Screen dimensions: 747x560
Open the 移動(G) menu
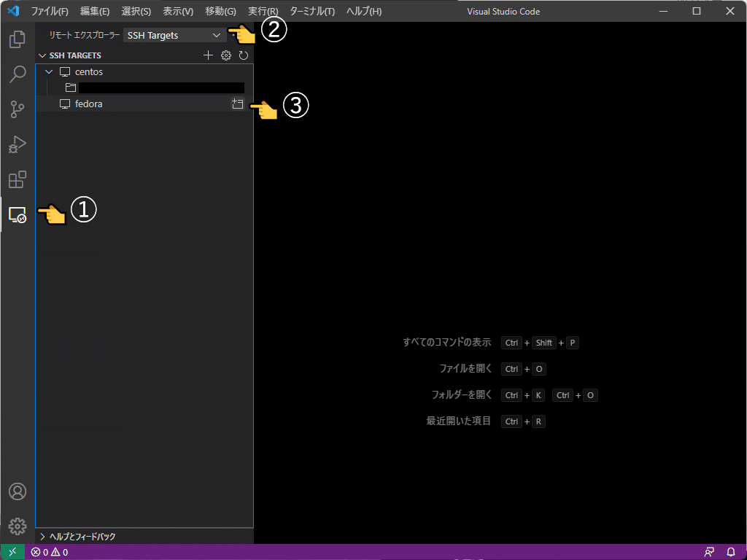[x=220, y=11]
